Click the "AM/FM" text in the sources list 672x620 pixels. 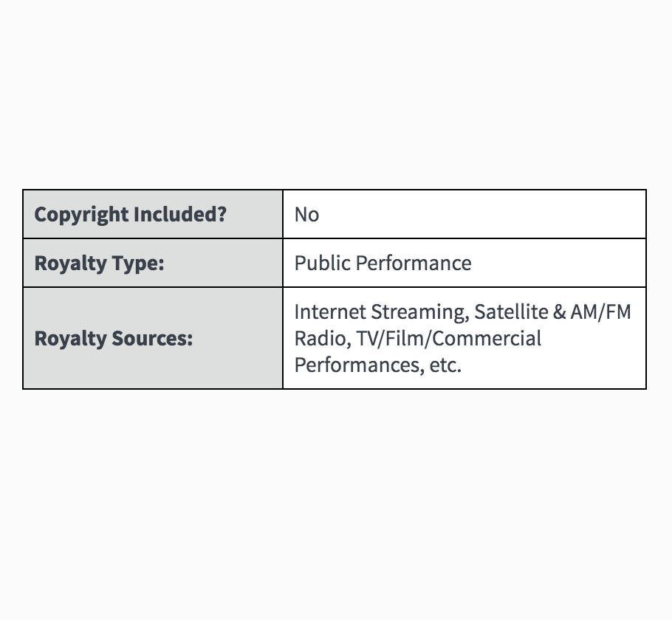point(601,312)
